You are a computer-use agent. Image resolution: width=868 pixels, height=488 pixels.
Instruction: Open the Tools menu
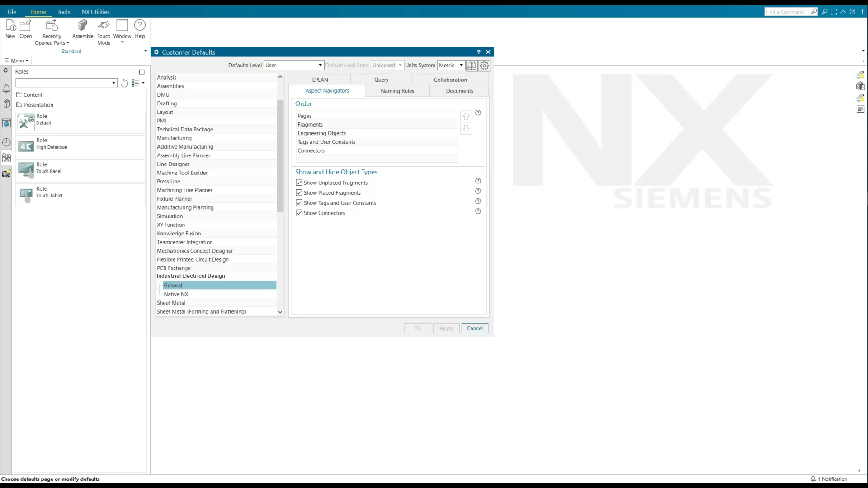(64, 12)
